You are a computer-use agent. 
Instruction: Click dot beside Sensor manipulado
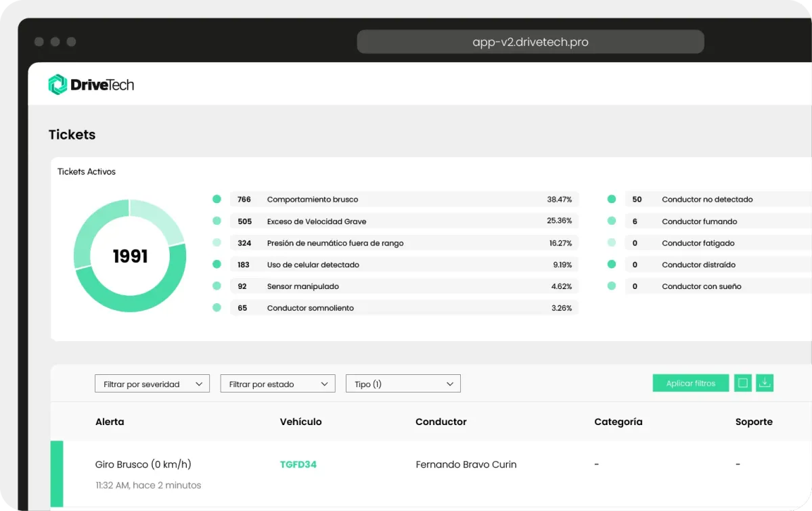(x=217, y=286)
